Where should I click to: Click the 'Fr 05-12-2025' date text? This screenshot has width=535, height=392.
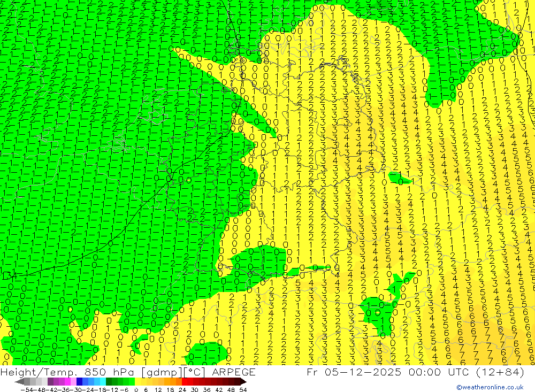[x=354, y=372]
